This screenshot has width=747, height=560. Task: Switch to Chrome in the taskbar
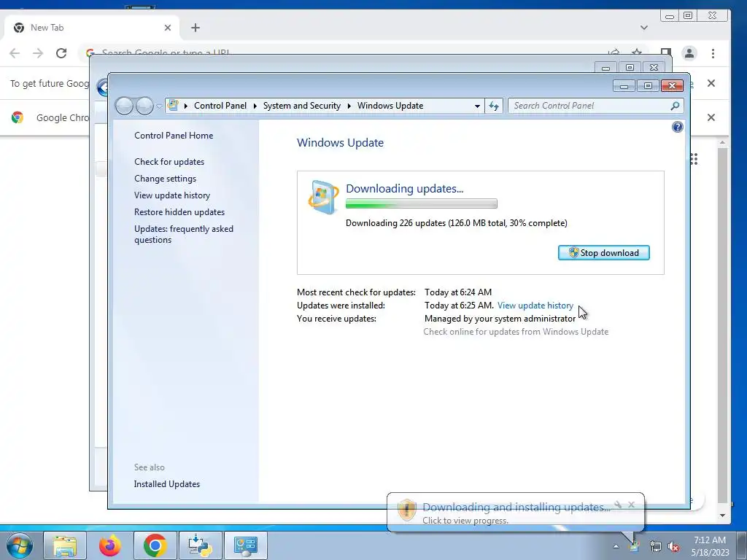[x=155, y=545]
